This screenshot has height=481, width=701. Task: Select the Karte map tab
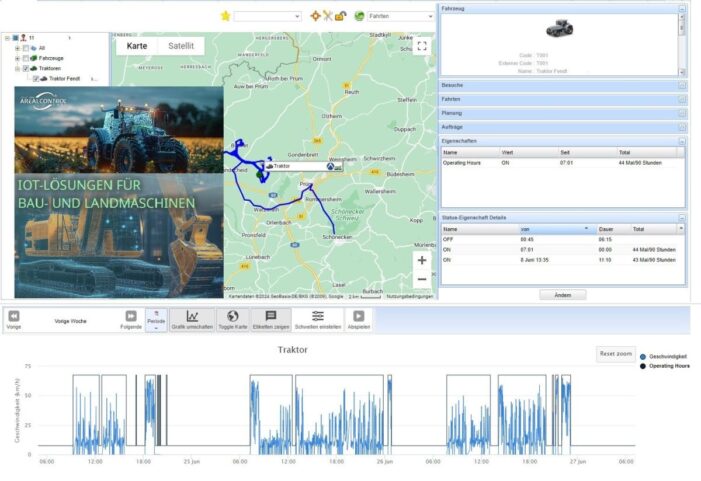point(137,46)
